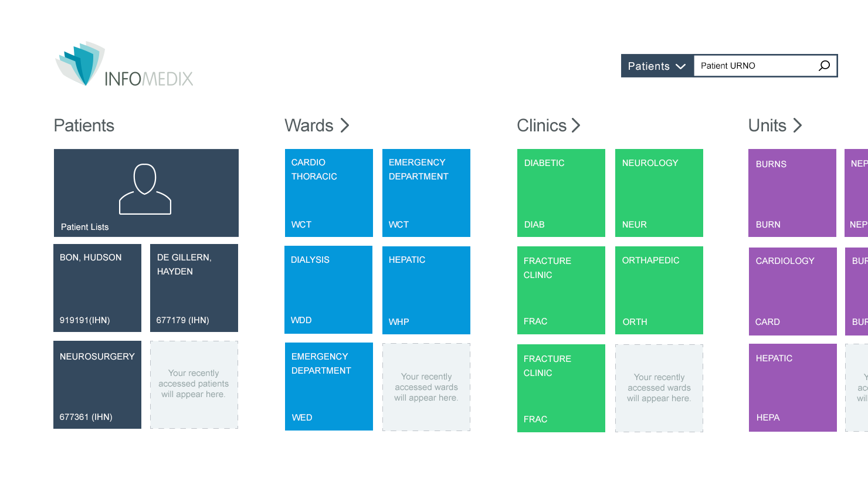Type in the Patient URNO search field

tap(755, 66)
